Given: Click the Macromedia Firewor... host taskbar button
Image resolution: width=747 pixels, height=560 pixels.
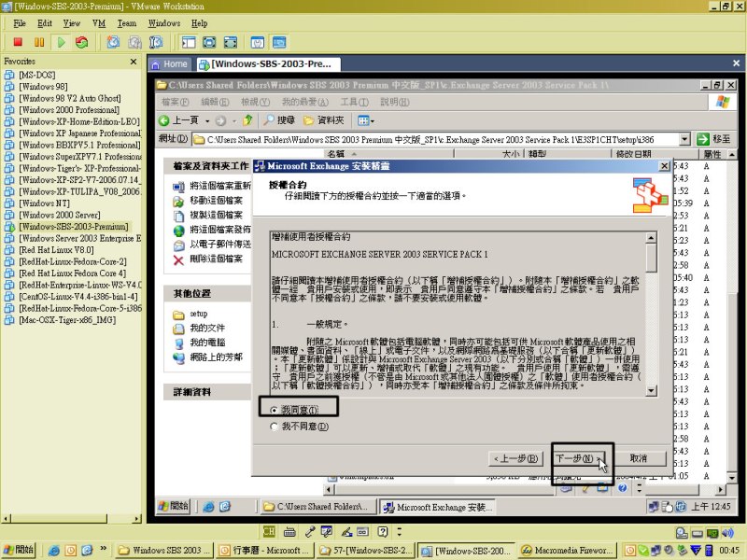Looking at the screenshot, I should tap(567, 550).
